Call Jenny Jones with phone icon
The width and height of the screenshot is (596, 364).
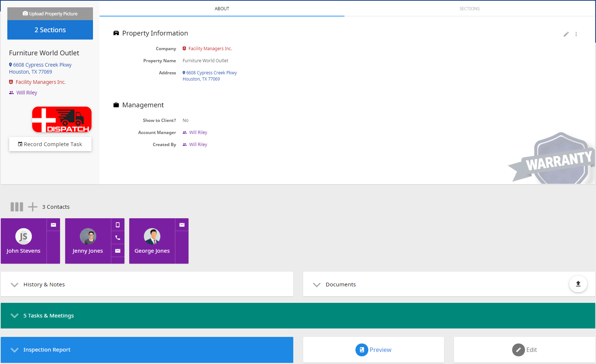pyautogui.click(x=118, y=238)
